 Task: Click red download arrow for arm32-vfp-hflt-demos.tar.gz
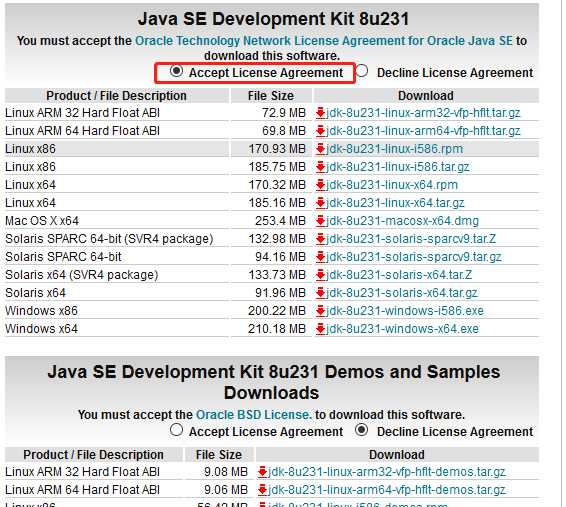click(x=262, y=472)
